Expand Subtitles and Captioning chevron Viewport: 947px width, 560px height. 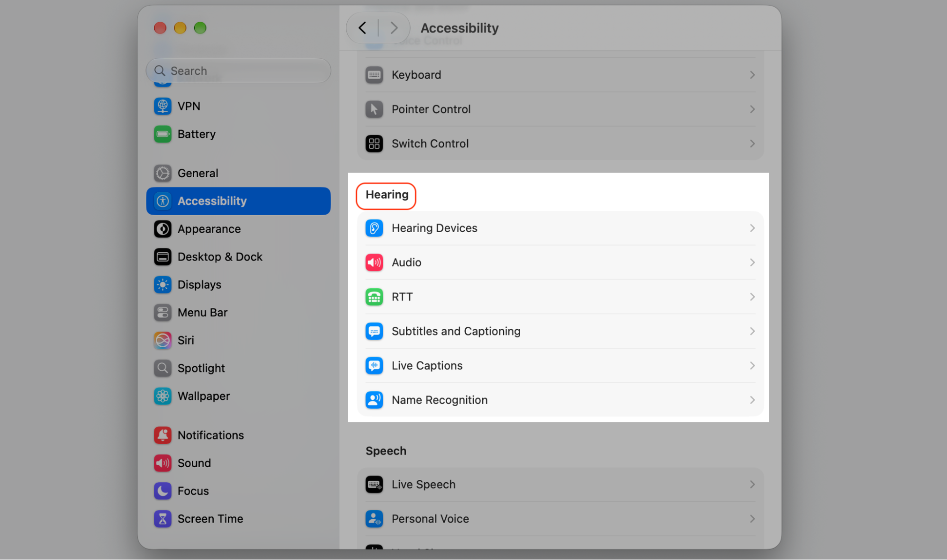[752, 331]
